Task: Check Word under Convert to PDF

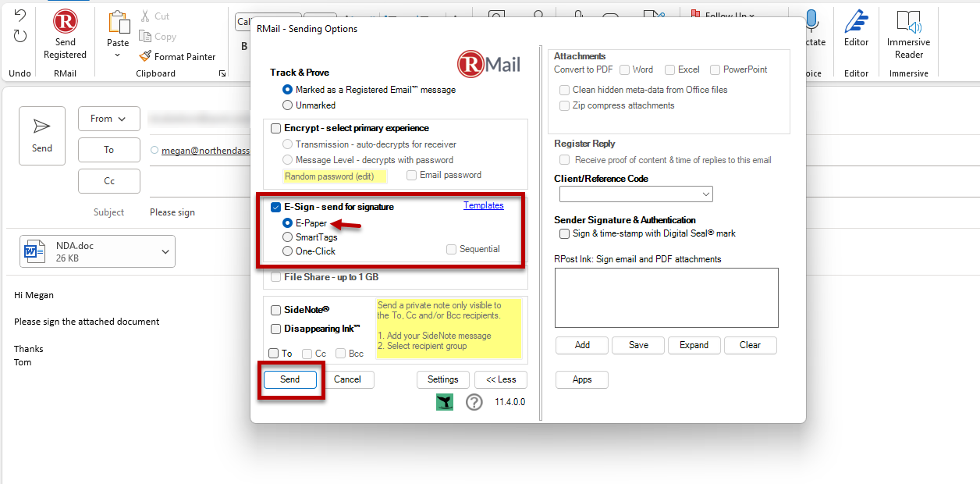Action: (x=624, y=69)
